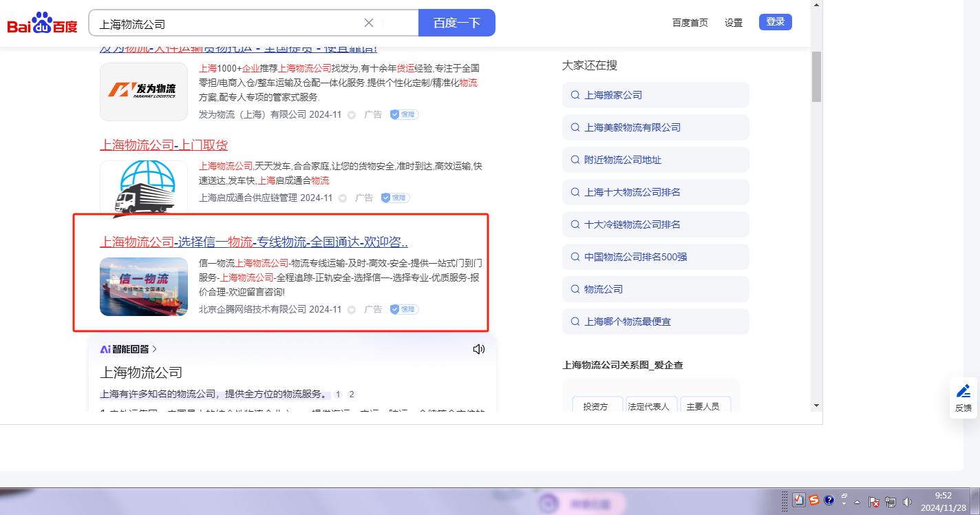Click the 信一物流 ship thumbnail image
The image size is (980, 515).
[144, 286]
